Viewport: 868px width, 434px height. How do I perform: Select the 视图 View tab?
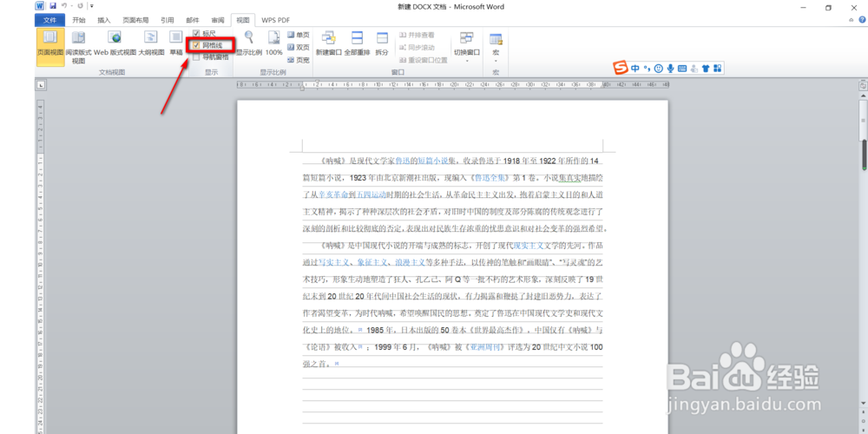243,20
